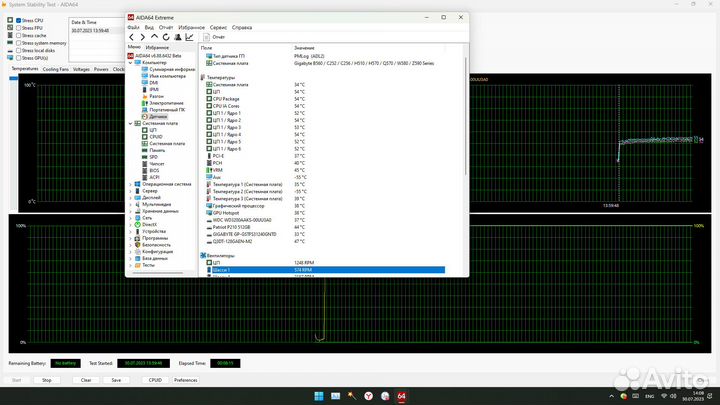This screenshot has height=405, width=720.
Task: Click the tree panel's horizontal scrollbar
Action: [x=158, y=273]
